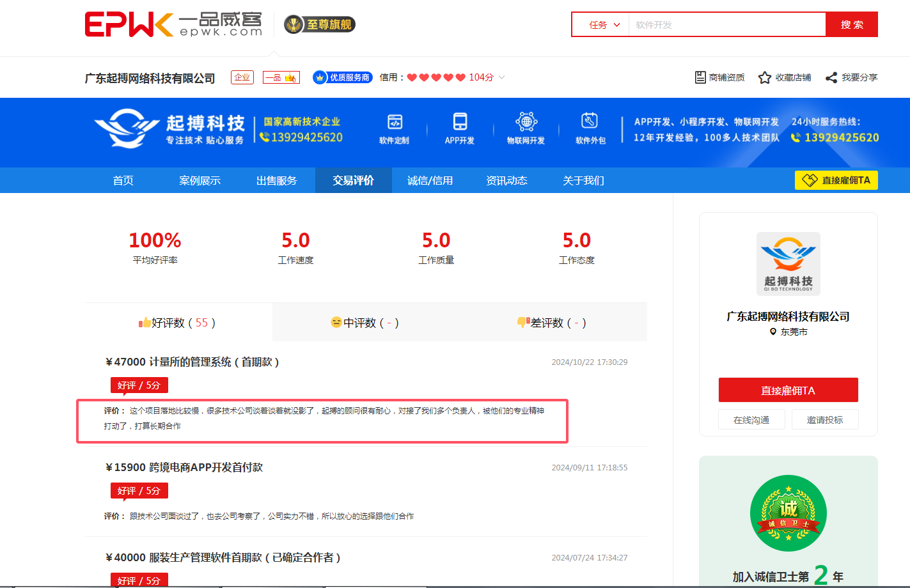Click the 起搏科技 logo thumbnail in sidebar
Viewport: 910px width, 588px height.
(x=788, y=263)
